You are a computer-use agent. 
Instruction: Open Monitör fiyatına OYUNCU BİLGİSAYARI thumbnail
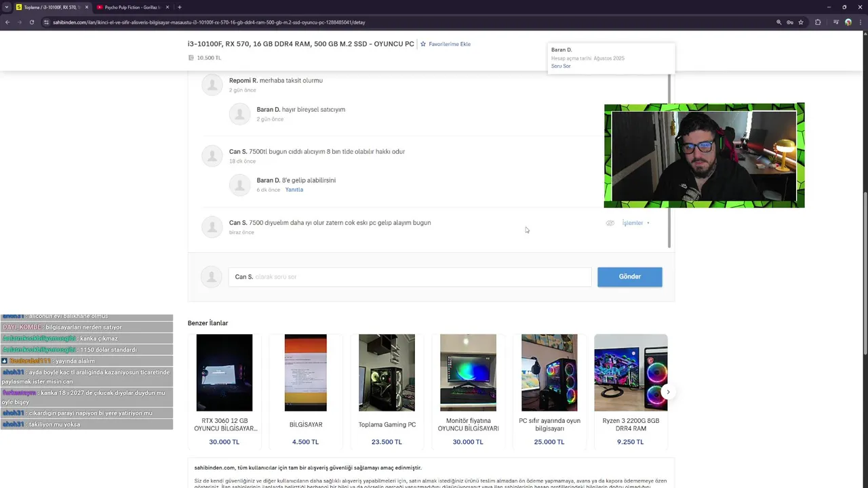coord(468,372)
